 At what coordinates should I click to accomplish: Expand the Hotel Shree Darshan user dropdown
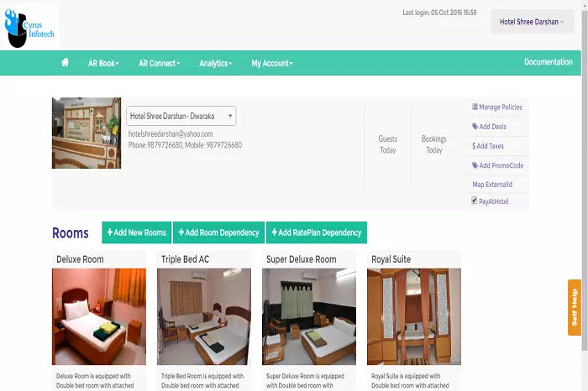pyautogui.click(x=533, y=22)
